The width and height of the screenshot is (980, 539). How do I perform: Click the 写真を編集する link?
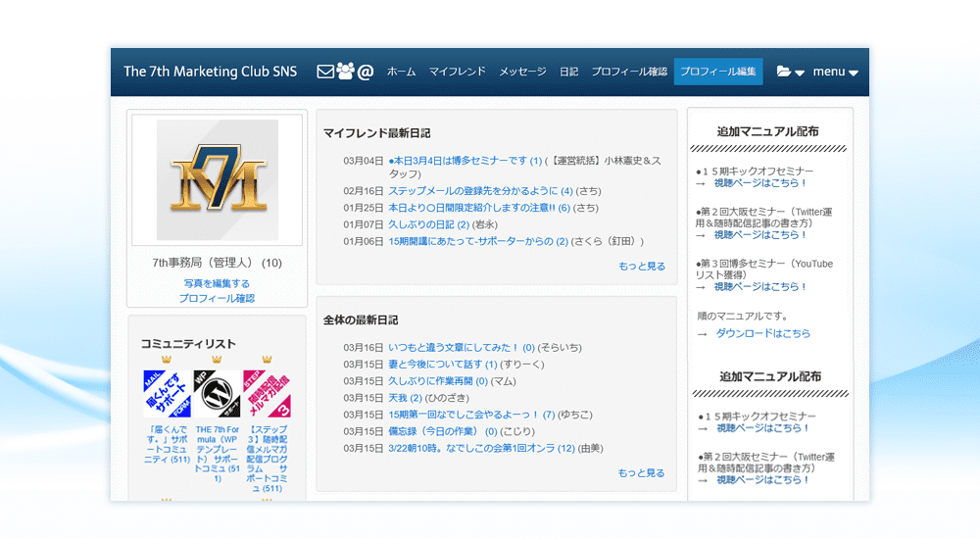(217, 283)
